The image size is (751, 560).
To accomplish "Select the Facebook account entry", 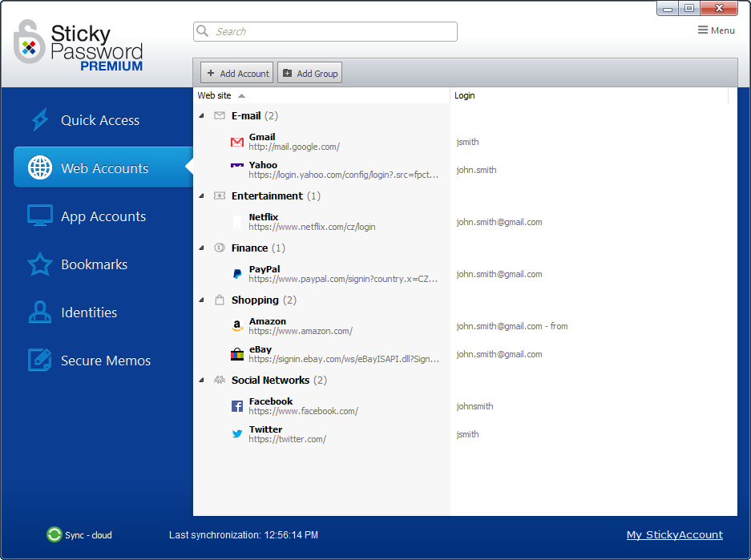I will click(x=465, y=406).
